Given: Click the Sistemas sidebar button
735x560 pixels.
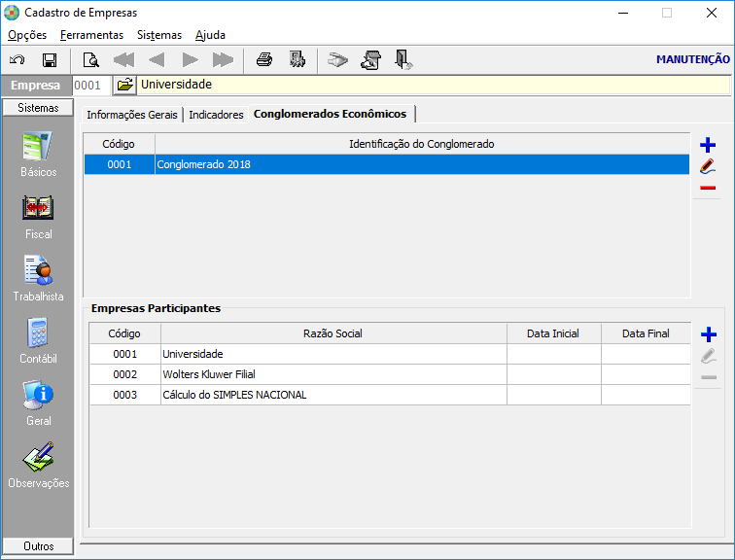Looking at the screenshot, I should (38, 108).
